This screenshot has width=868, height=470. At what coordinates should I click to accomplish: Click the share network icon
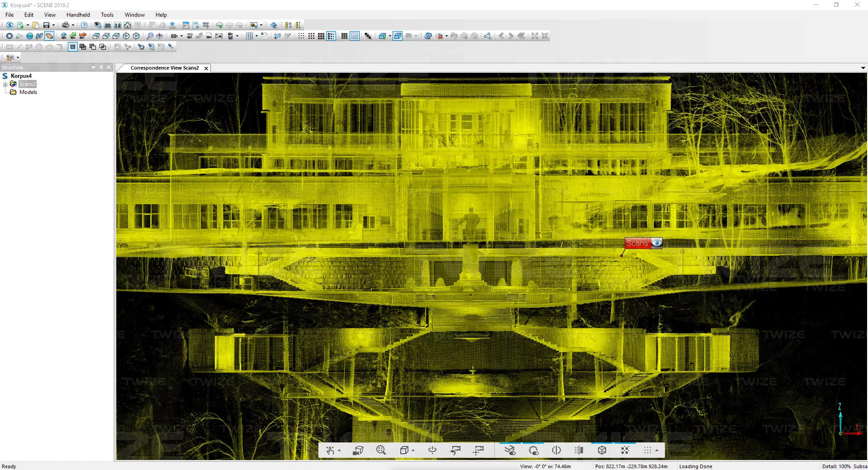(487, 36)
